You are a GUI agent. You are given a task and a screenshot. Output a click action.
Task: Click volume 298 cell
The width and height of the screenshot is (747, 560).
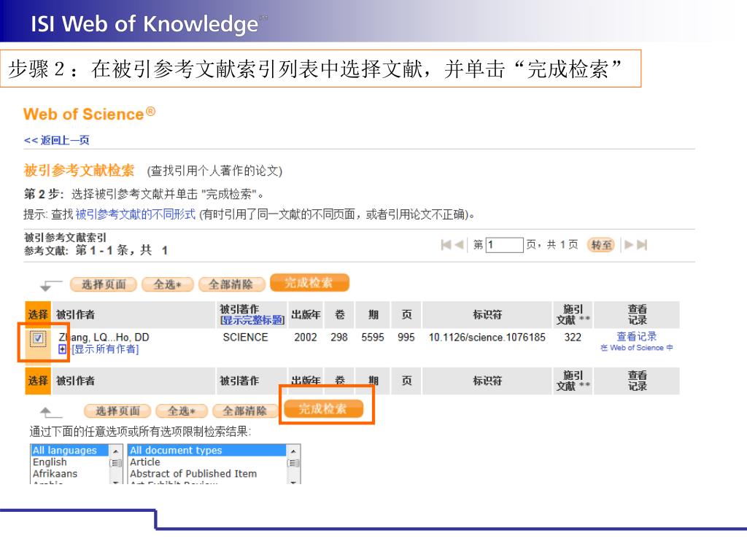(338, 337)
